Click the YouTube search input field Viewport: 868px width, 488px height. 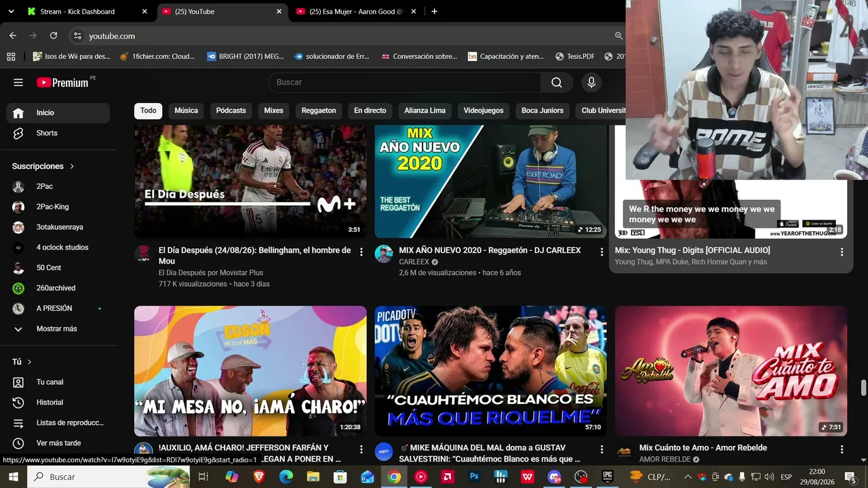pos(405,82)
